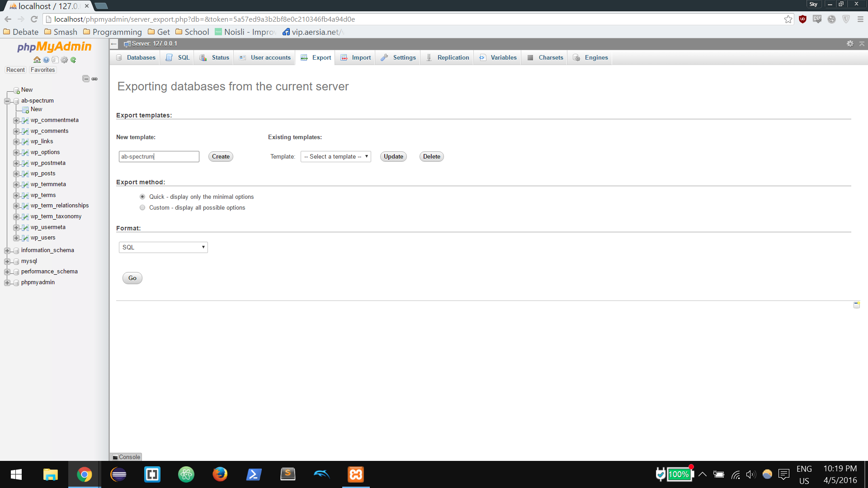This screenshot has width=868, height=488.
Task: Expand the information_schema database
Action: [7, 251]
